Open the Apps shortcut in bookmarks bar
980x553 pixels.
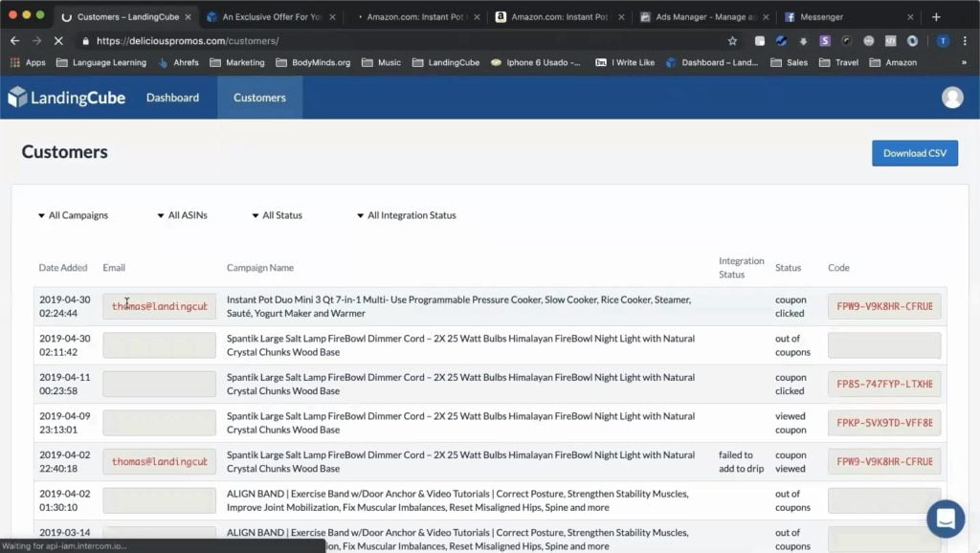tap(28, 62)
